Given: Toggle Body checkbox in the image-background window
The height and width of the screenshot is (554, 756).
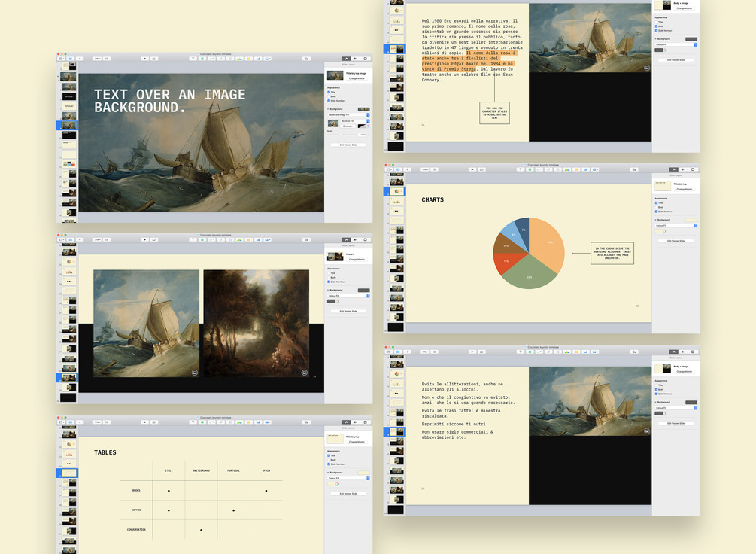Looking at the screenshot, I should (x=328, y=96).
